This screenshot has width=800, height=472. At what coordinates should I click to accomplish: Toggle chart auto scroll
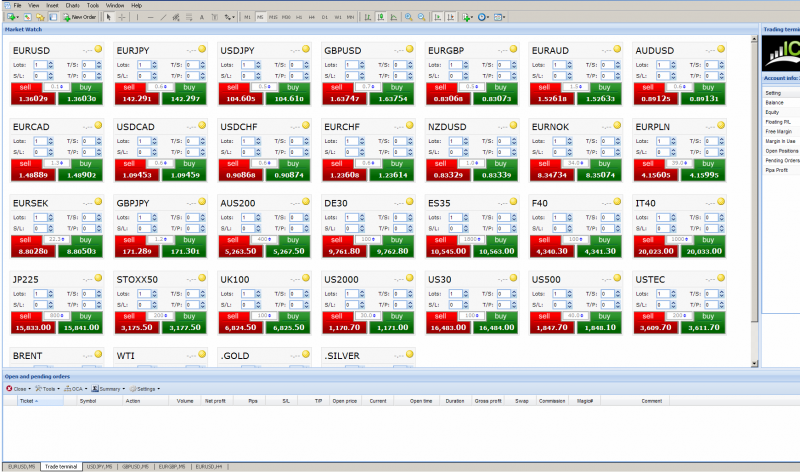point(438,17)
